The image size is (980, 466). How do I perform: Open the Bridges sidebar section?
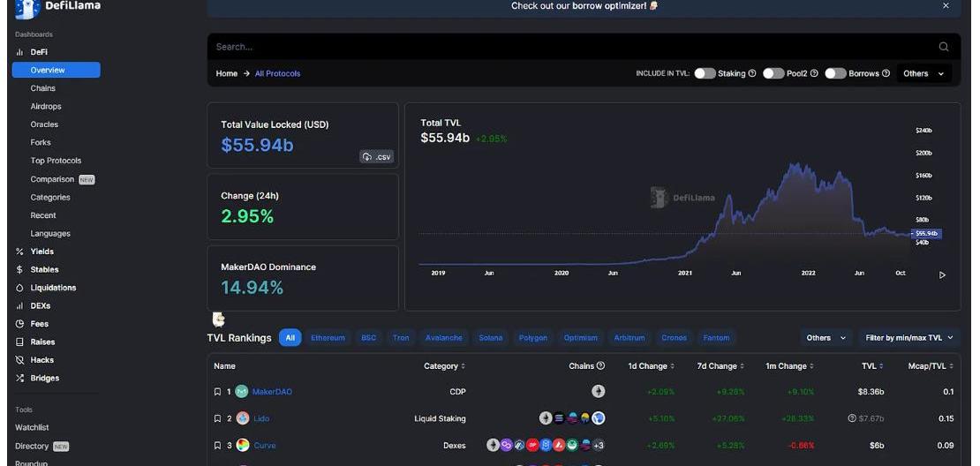(x=44, y=378)
